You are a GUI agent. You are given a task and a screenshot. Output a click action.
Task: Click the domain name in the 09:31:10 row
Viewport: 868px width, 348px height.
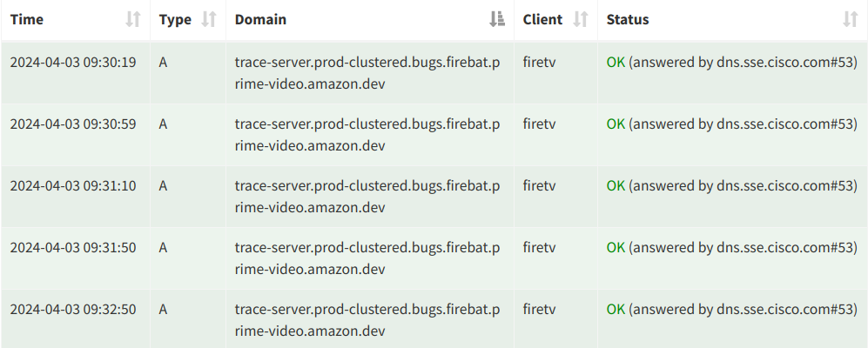point(367,197)
